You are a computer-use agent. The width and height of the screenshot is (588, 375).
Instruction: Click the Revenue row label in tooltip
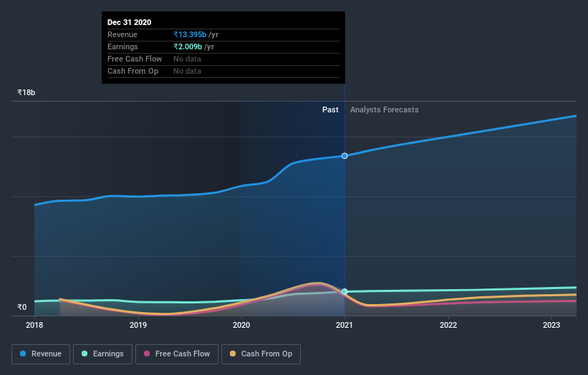(x=122, y=34)
